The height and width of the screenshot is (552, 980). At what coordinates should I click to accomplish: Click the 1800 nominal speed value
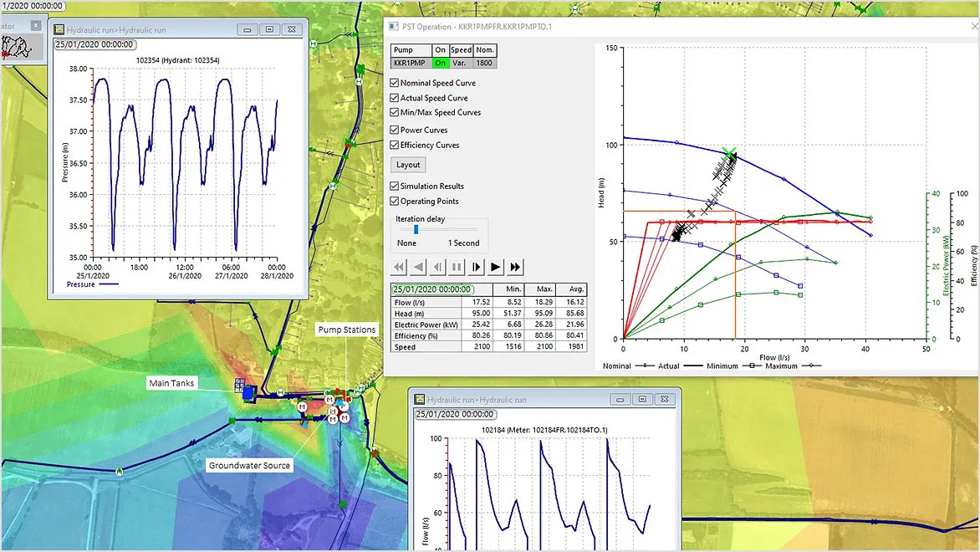click(484, 63)
